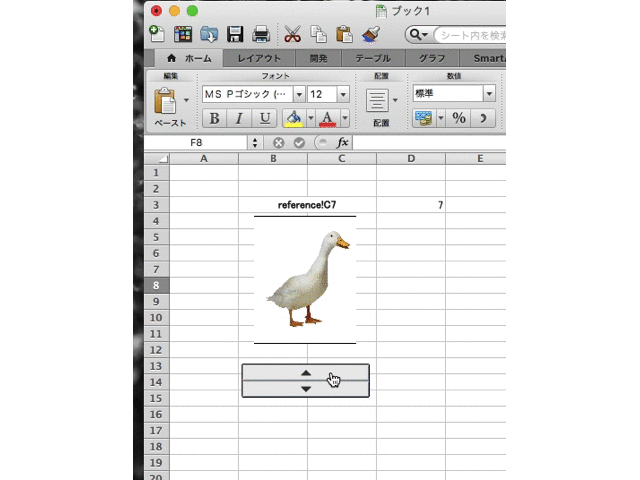Toggle Italic formatting
Screen dimensions: 640x480
(x=239, y=119)
